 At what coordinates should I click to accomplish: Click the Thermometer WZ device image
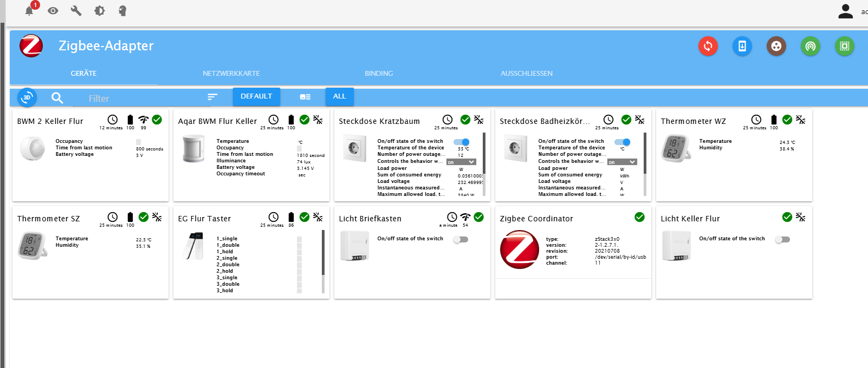click(x=676, y=148)
